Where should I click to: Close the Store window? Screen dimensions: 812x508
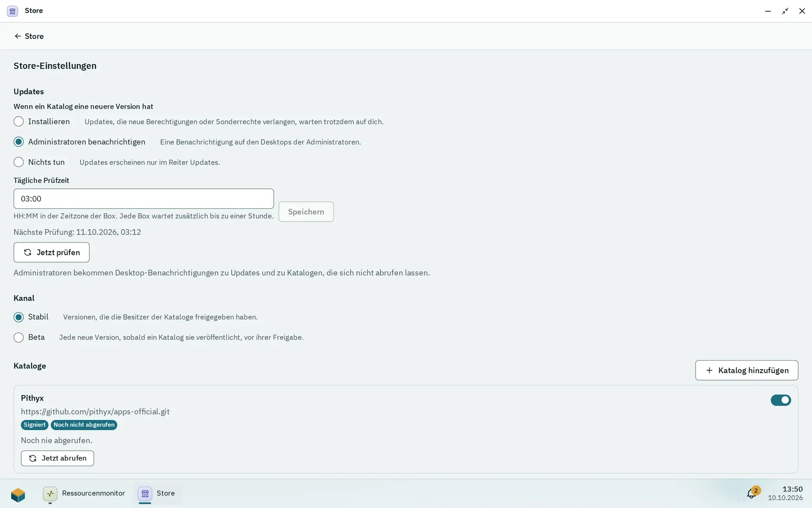click(x=802, y=11)
